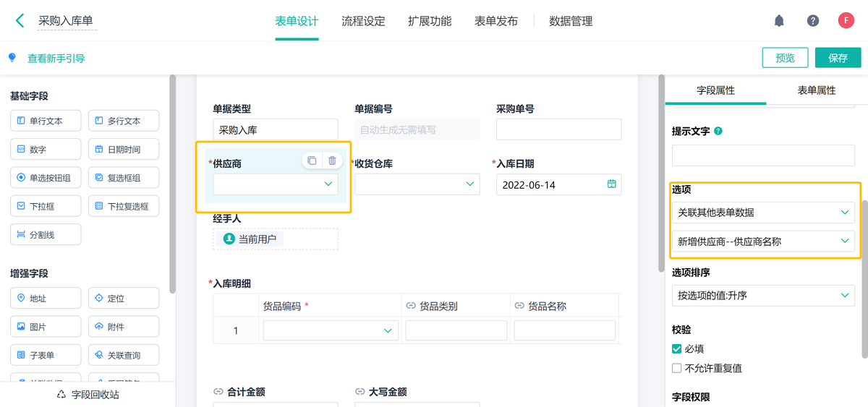Click the right properties panel scrollbar
This screenshot has width=868, height=407.
[864, 282]
